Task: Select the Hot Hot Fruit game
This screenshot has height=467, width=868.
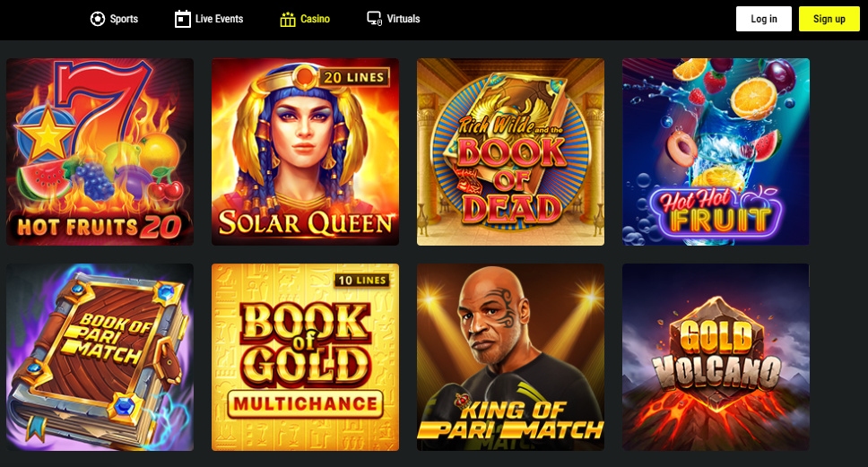Action: (x=716, y=151)
